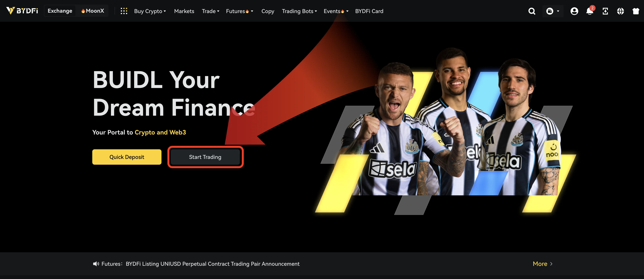Open the nine-dot apps grid
Viewport: 644px width, 279px height.
(x=124, y=11)
